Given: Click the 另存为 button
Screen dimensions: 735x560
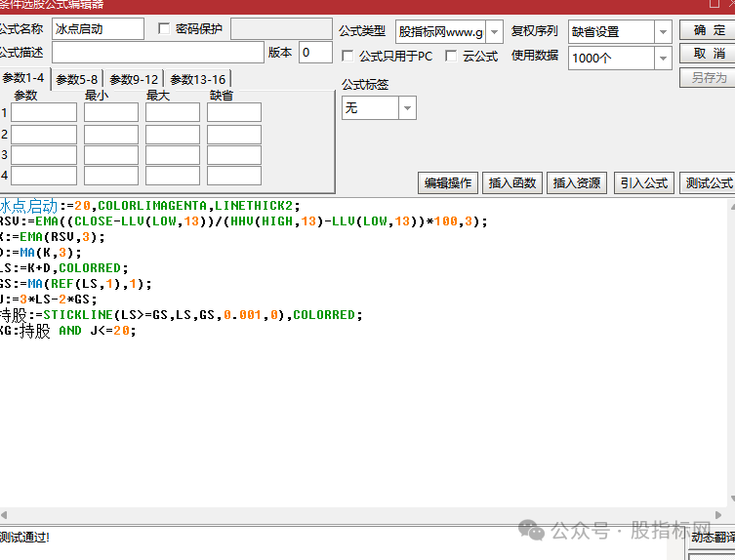Looking at the screenshot, I should pos(709,77).
